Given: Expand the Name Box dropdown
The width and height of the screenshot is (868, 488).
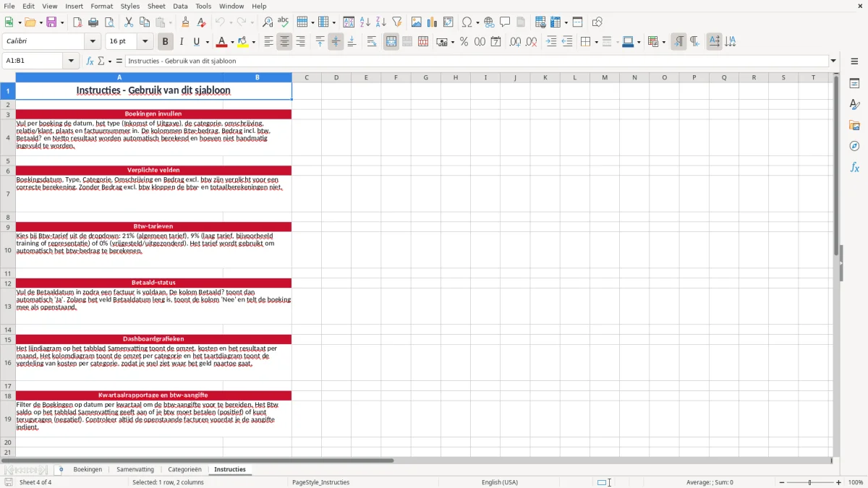Looking at the screenshot, I should point(71,61).
